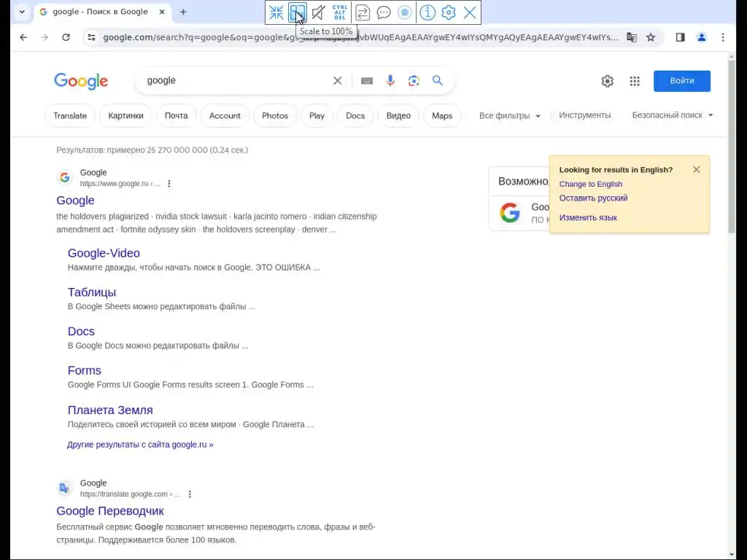This screenshot has width=747, height=560.
Task: Open three-dot menu for google.ru result
Action: coord(169,184)
